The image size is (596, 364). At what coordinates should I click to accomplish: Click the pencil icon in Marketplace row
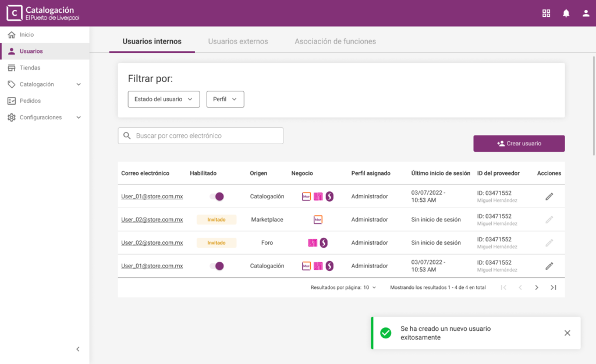pos(549,219)
